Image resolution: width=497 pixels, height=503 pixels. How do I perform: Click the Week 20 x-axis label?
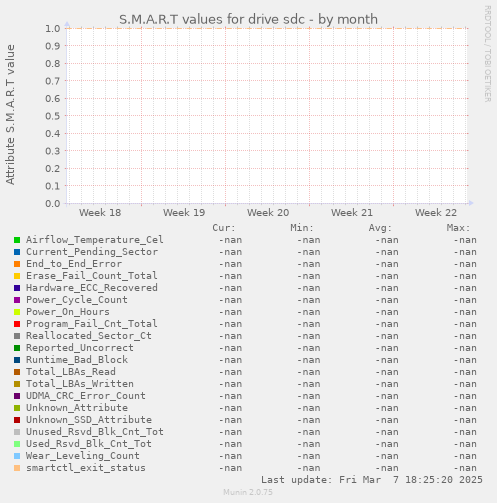[x=268, y=213]
